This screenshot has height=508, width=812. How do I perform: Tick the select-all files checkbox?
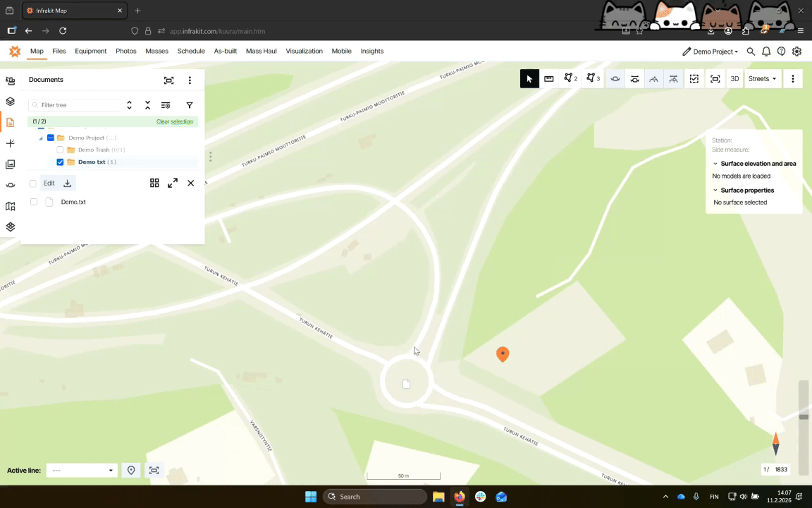point(33,183)
